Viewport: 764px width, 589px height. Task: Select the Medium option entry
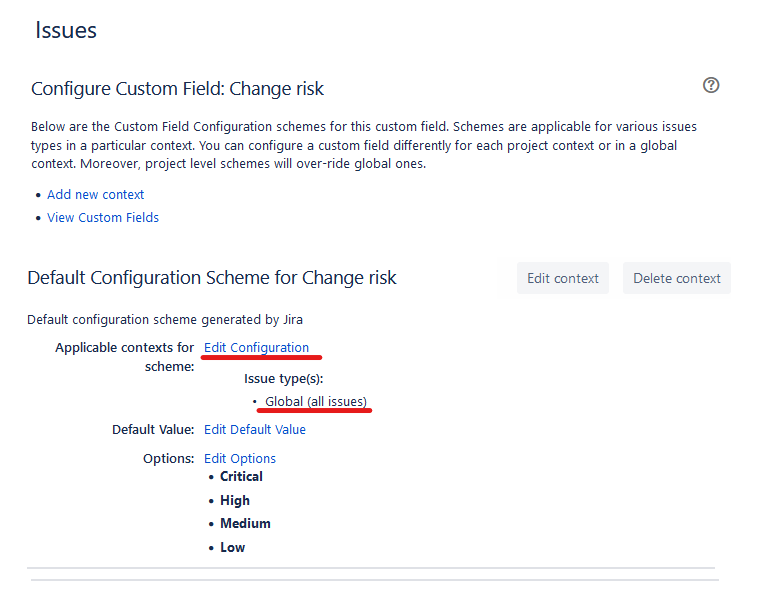click(245, 524)
